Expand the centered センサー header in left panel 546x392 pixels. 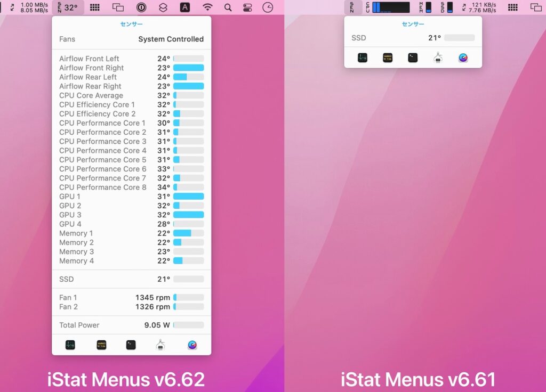tap(131, 24)
